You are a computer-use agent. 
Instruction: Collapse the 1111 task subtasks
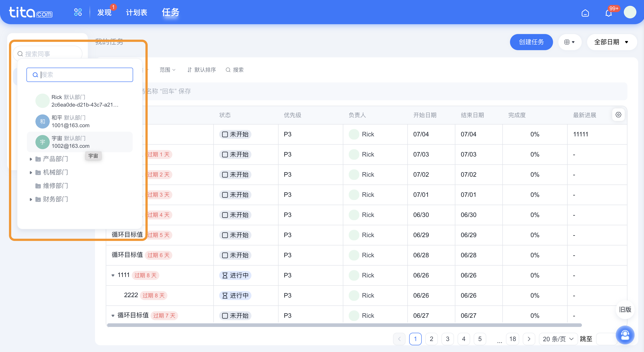113,275
